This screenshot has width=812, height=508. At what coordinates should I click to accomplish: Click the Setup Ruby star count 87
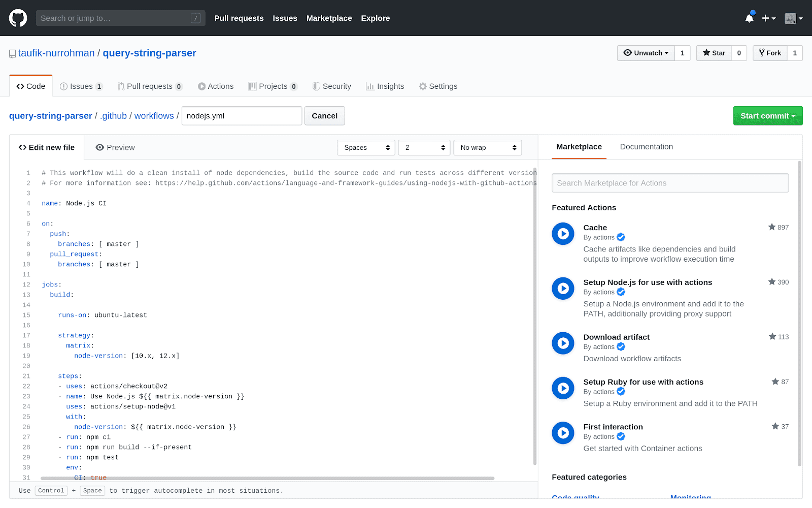pos(780,382)
